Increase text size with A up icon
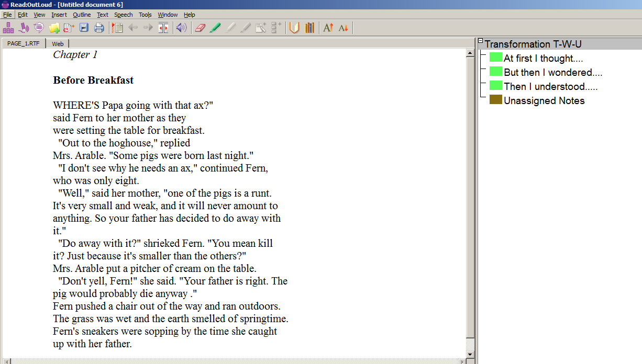642x364 pixels. coord(328,28)
